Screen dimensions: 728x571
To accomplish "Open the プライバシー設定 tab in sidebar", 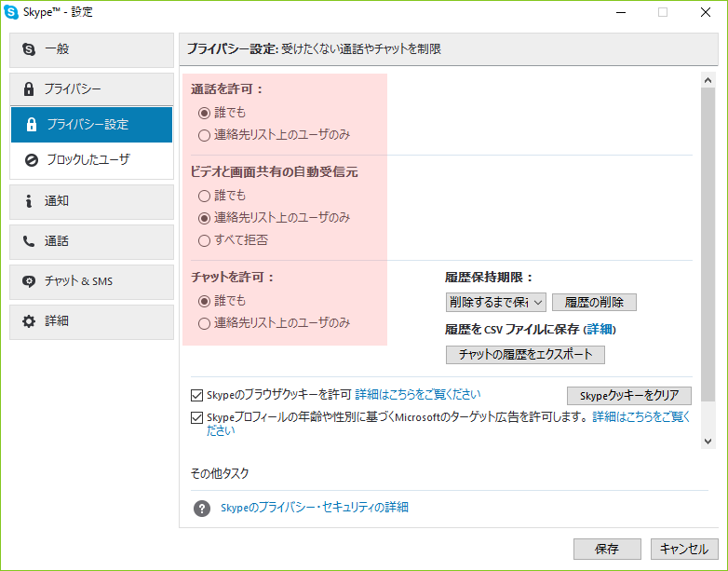I will coord(91,125).
